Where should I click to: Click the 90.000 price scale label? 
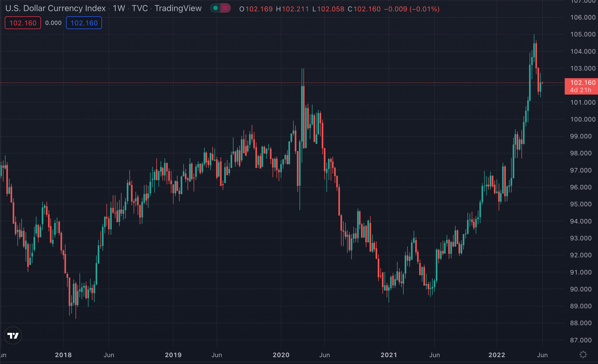coord(581,289)
